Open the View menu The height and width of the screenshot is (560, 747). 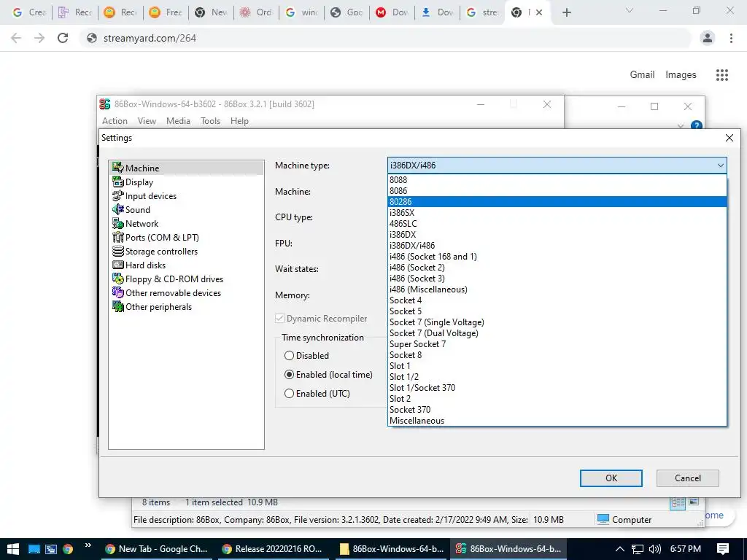pos(147,121)
